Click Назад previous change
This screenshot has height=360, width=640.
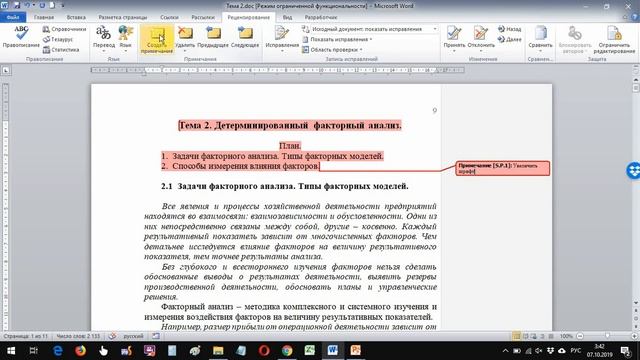[509, 29]
